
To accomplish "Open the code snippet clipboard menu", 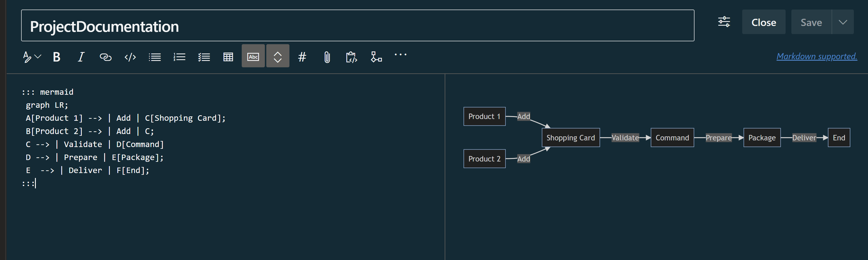I will coord(351,56).
